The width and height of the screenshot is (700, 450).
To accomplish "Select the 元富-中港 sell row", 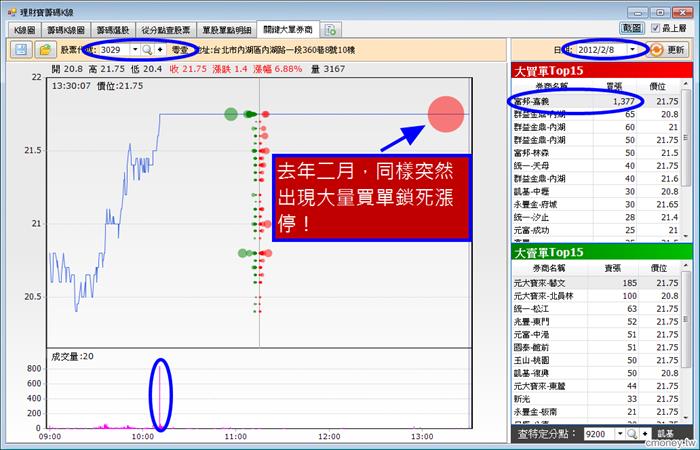I will tap(596, 334).
